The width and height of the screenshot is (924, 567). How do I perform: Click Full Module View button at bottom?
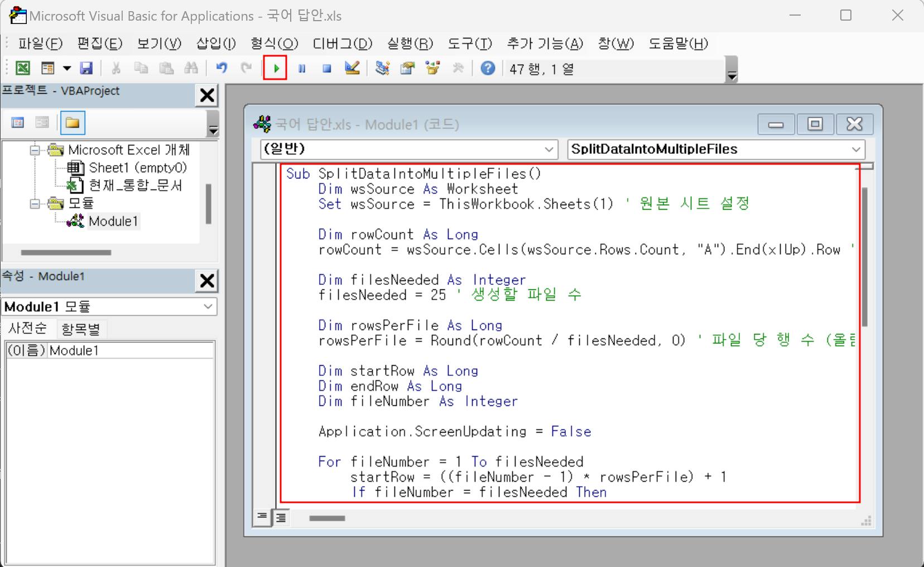tap(281, 518)
